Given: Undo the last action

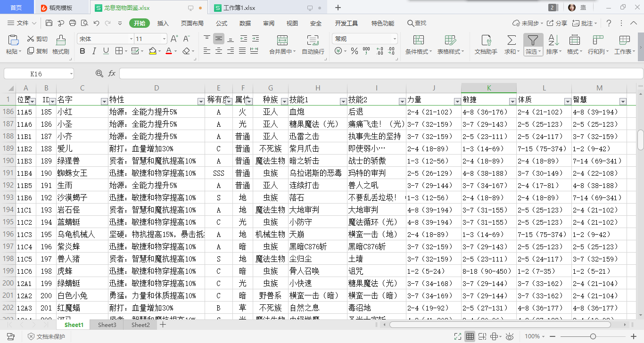Looking at the screenshot, I should coord(96,23).
